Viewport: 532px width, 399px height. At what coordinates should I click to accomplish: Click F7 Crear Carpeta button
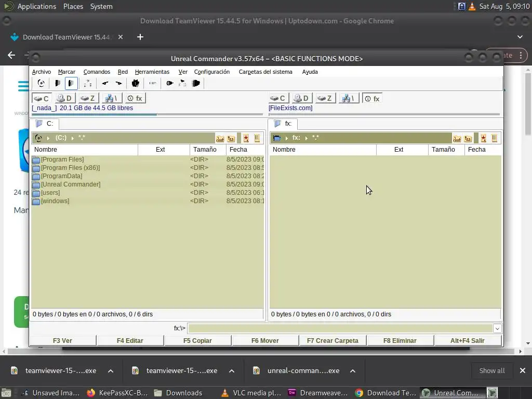coord(332,340)
